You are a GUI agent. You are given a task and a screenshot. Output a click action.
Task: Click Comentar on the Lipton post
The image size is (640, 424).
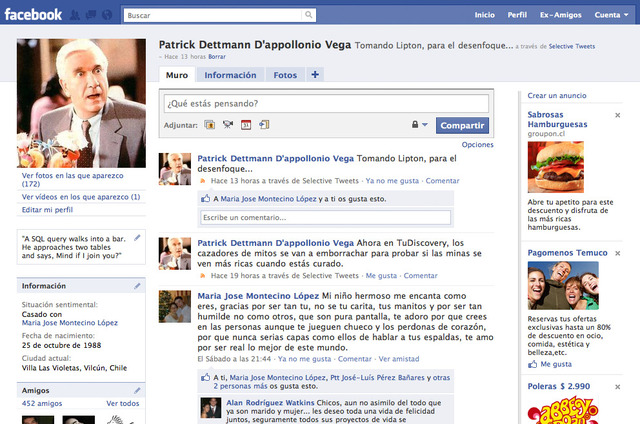[442, 181]
